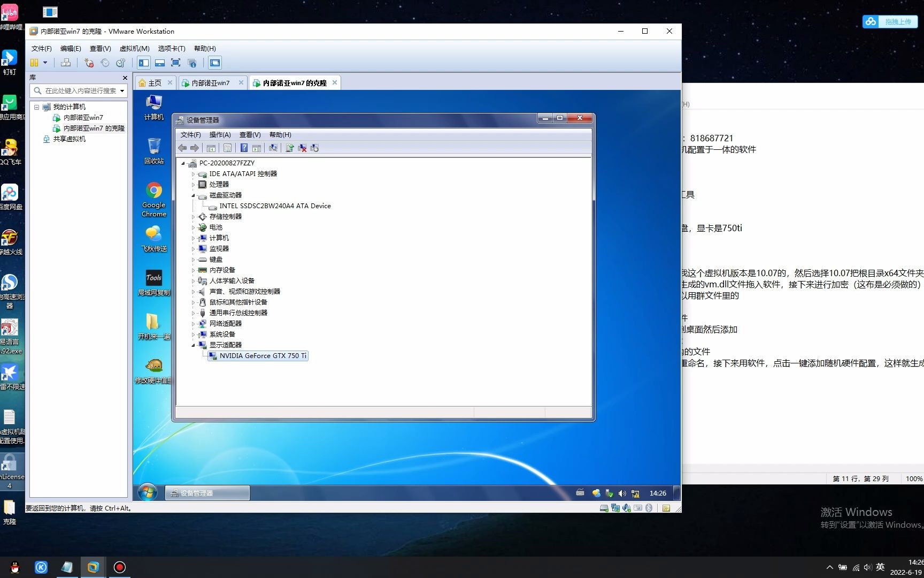The height and width of the screenshot is (578, 924).
Task: Click Device Manager properties icon
Action: pos(228,148)
